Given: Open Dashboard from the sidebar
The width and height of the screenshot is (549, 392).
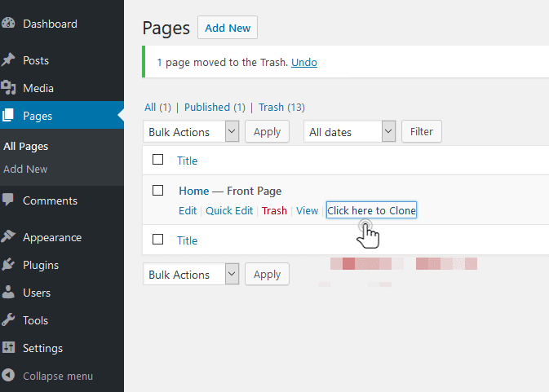Looking at the screenshot, I should [50, 24].
